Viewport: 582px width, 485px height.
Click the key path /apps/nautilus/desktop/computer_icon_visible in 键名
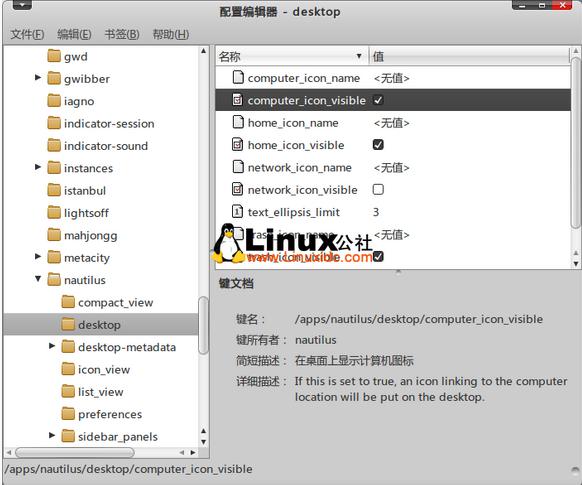tap(419, 319)
